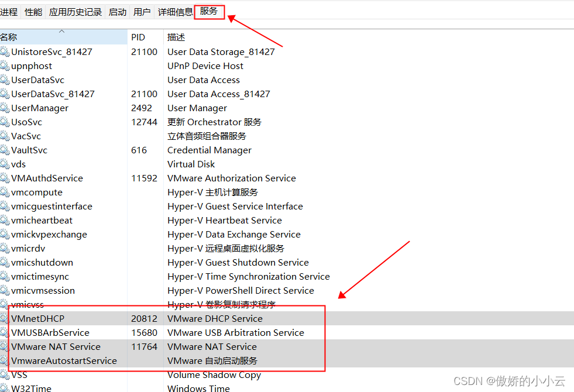
Task: Click the service icon beside UsoSvc
Action: [5, 122]
